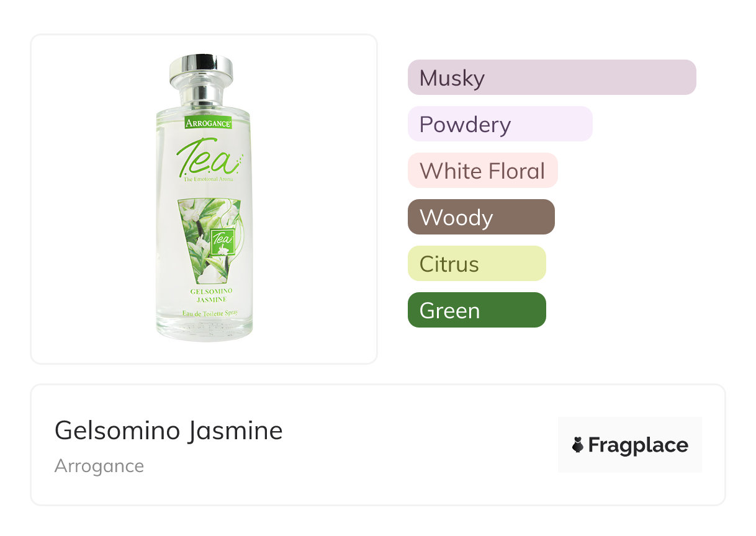Viewport: 756px width, 536px height.
Task: Open the Arrogance brand name below the title
Action: pos(99,466)
